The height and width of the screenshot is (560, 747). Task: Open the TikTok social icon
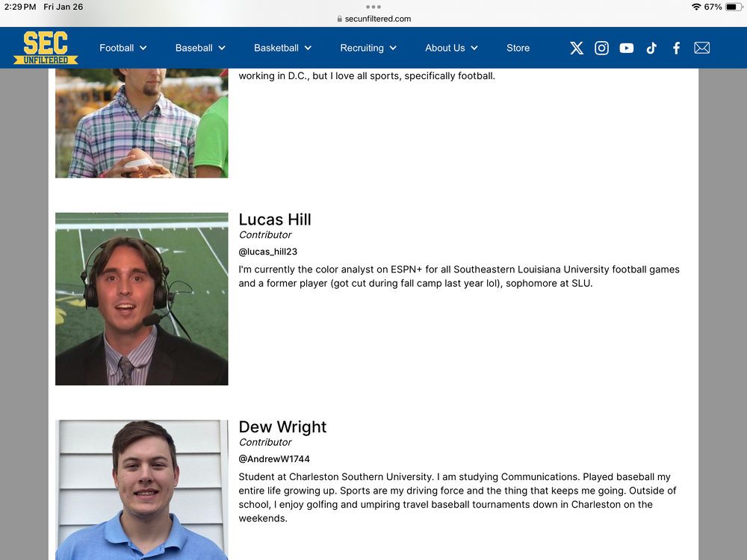click(651, 48)
